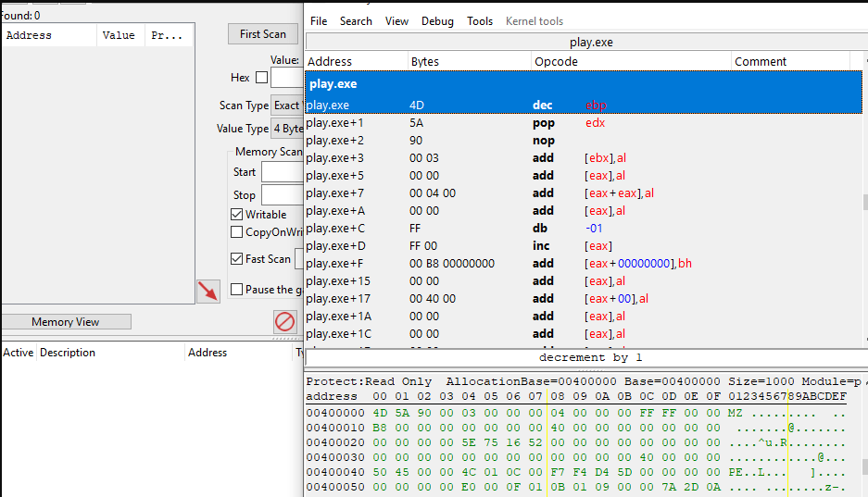
Task: Open the Value Type dropdown
Action: click(x=287, y=129)
